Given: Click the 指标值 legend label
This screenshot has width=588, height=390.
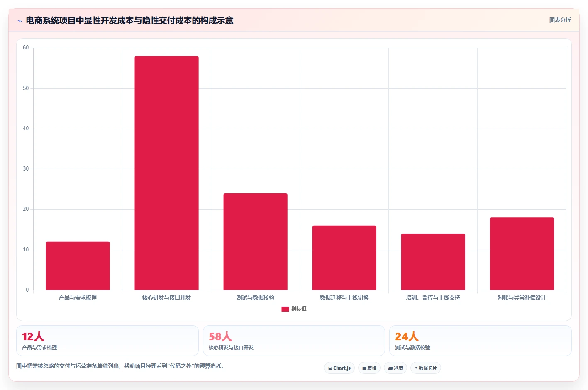Looking at the screenshot, I should coord(299,309).
